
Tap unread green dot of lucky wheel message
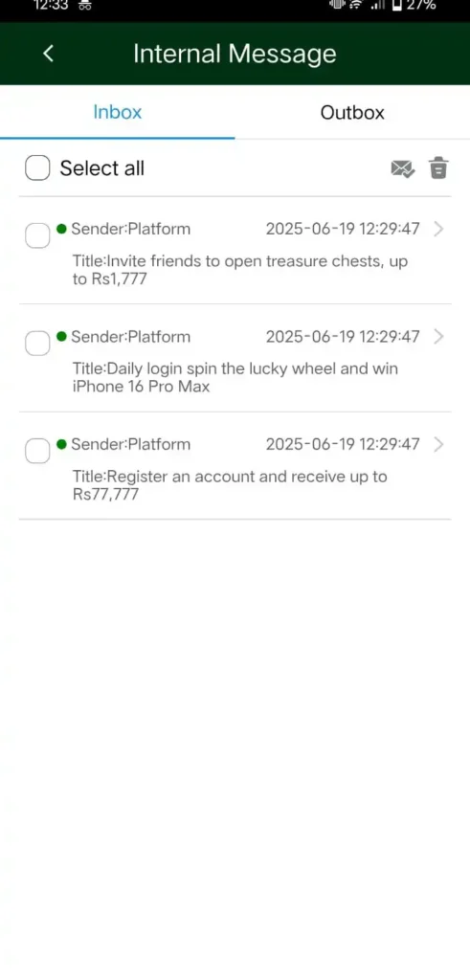(61, 337)
